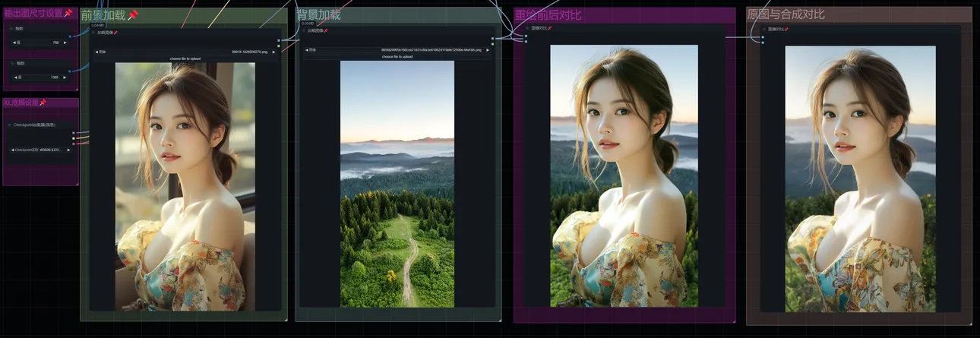
Task: Click mask output port of foreground 加载图像 node
Action: [x=279, y=46]
